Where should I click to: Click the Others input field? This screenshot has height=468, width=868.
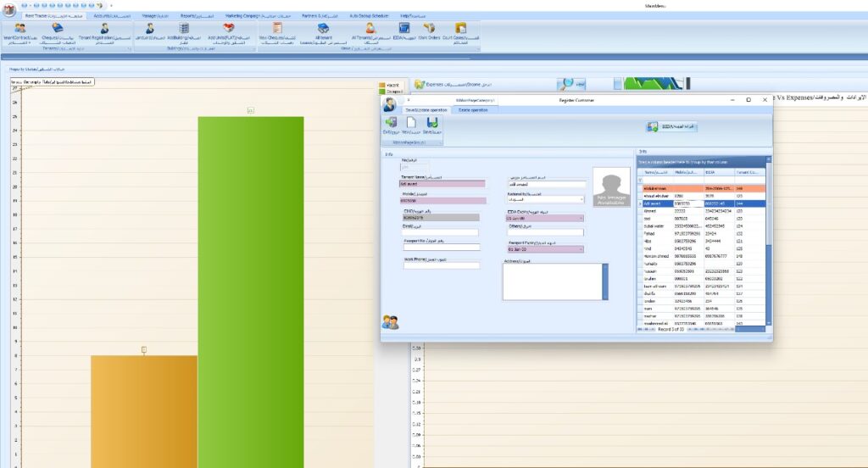coord(545,232)
